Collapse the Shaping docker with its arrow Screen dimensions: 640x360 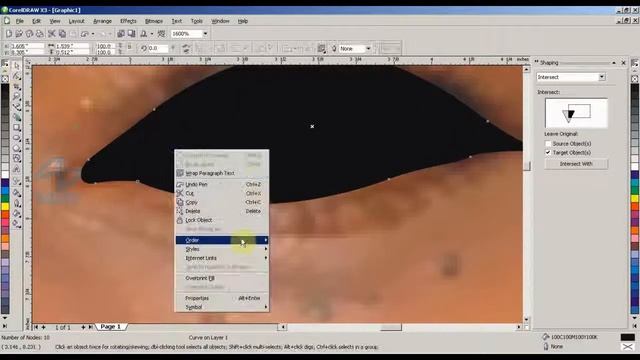[x=613, y=63]
